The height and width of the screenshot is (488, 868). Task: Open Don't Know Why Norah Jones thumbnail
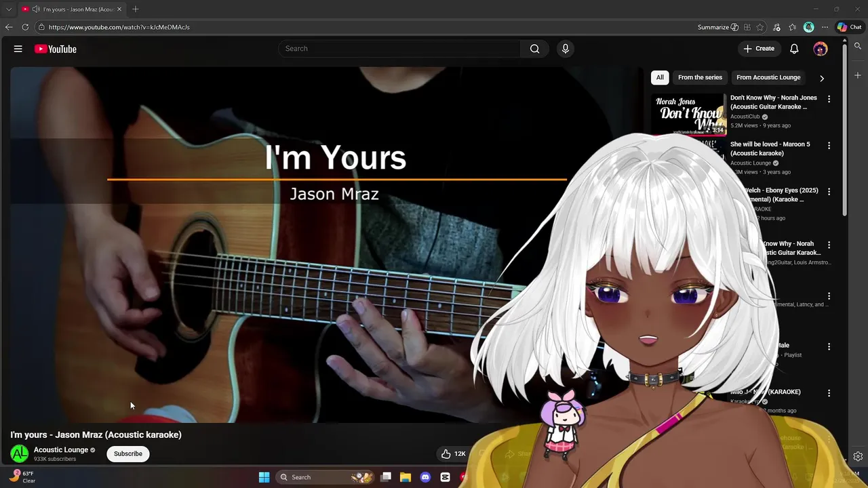pyautogui.click(x=689, y=115)
